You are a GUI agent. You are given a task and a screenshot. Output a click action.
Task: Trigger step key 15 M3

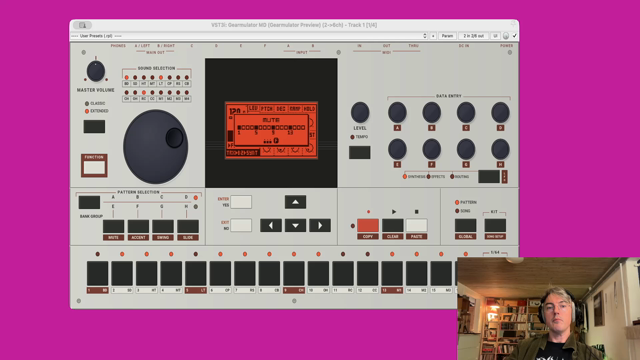[x=441, y=273]
